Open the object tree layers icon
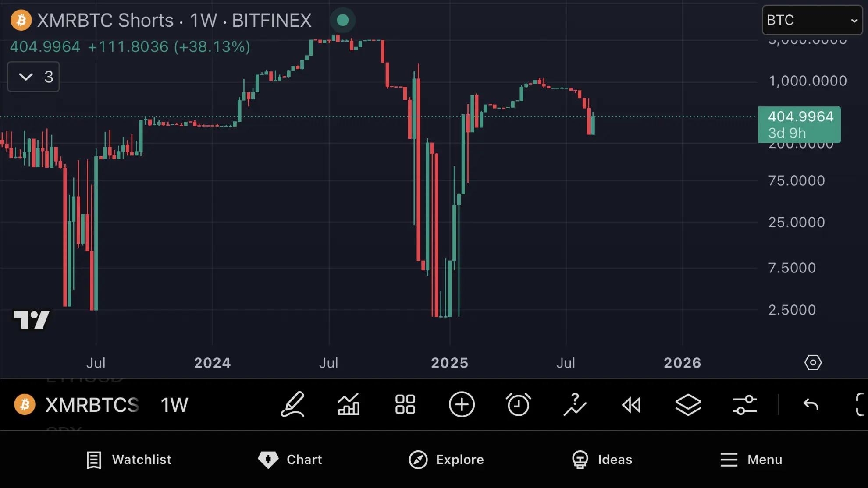 coord(688,404)
